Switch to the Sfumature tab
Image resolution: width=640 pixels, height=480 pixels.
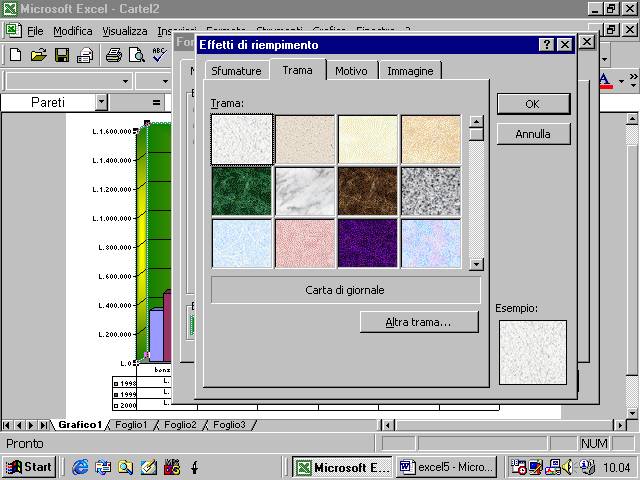point(235,71)
